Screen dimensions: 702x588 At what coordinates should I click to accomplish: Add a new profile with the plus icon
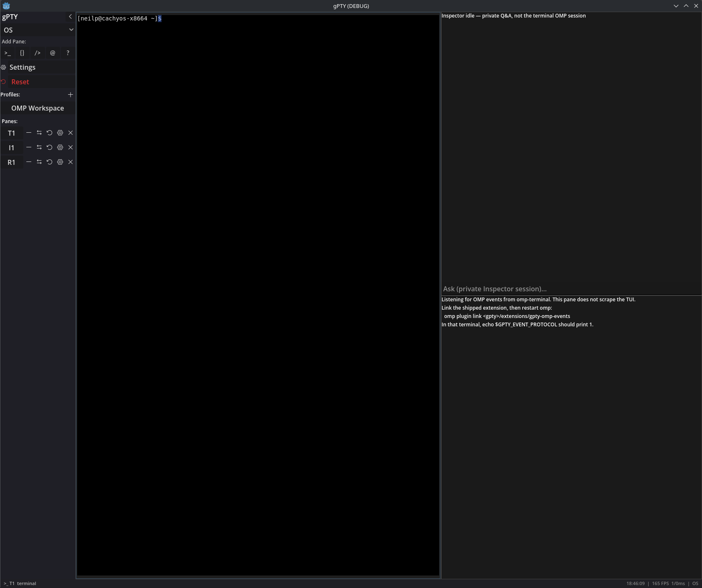pos(71,95)
